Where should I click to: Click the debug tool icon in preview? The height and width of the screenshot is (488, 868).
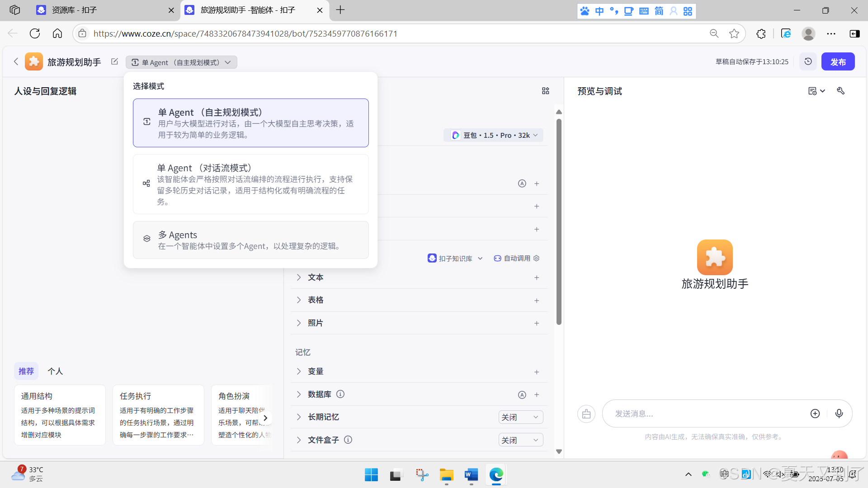click(840, 91)
